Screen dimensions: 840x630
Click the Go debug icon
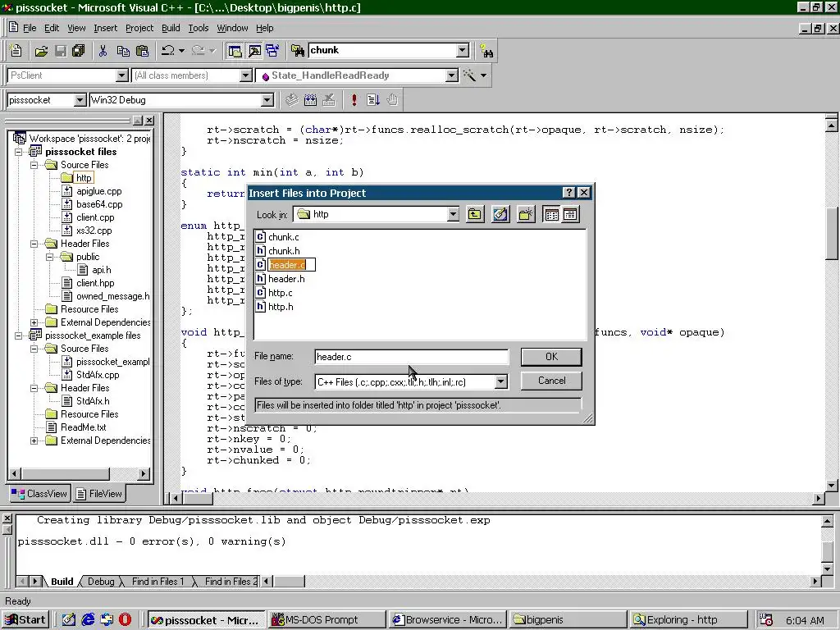(373, 99)
